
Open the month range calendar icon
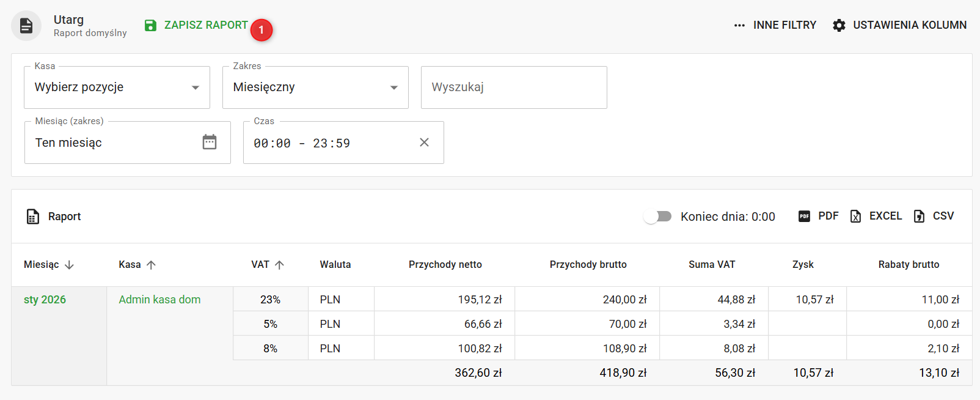(x=210, y=142)
